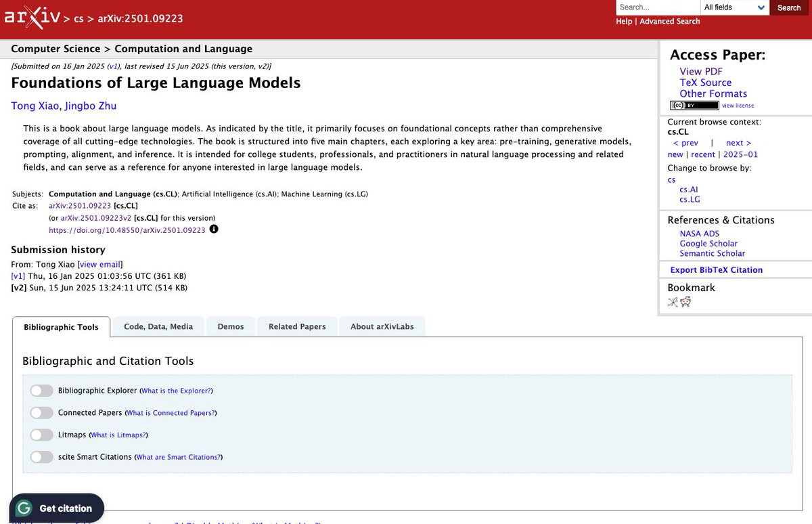Click the view license link
The height and width of the screenshot is (524, 812).
pos(738,106)
